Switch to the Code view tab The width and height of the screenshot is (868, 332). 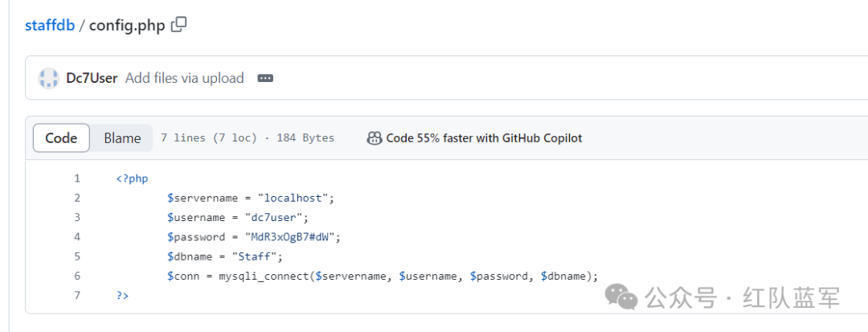(x=61, y=138)
